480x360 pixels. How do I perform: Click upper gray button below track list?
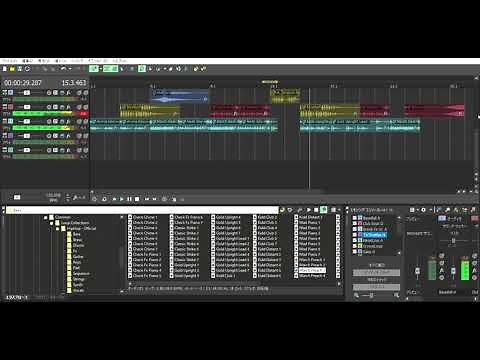click(376, 272)
